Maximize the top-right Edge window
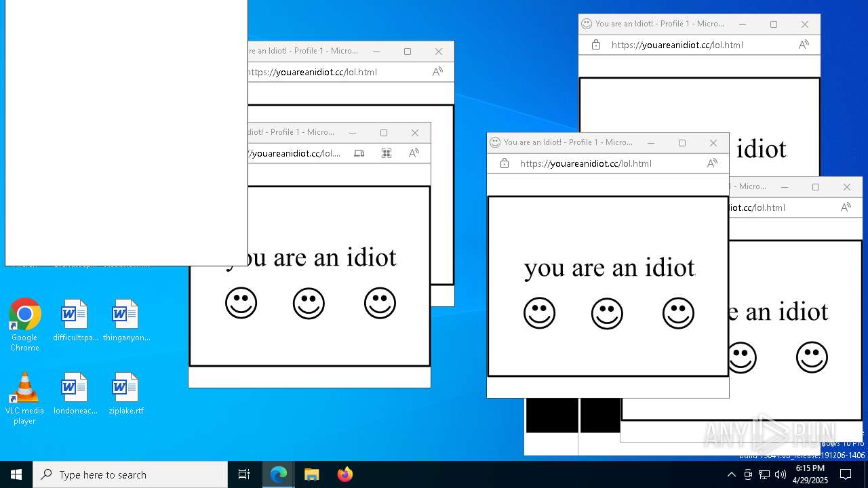The height and width of the screenshot is (488, 868). [x=774, y=24]
